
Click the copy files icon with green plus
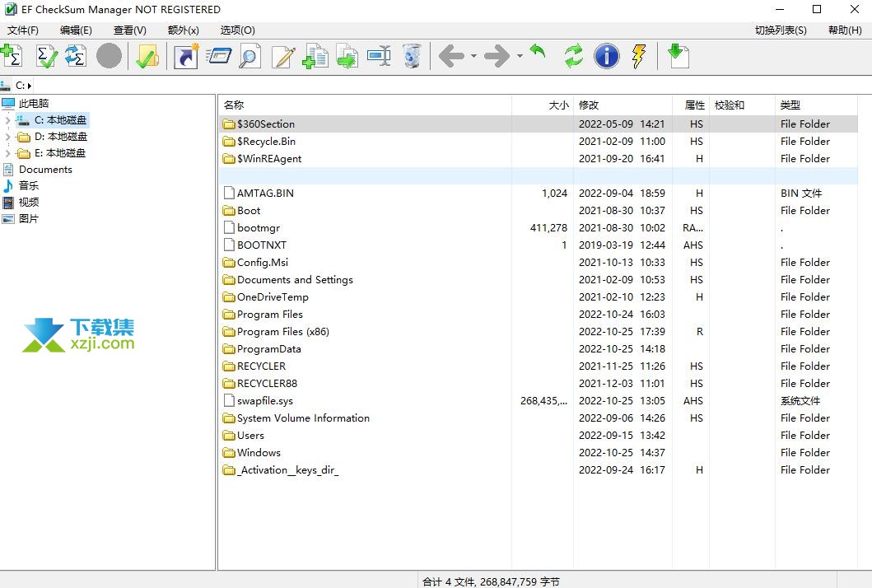click(315, 56)
